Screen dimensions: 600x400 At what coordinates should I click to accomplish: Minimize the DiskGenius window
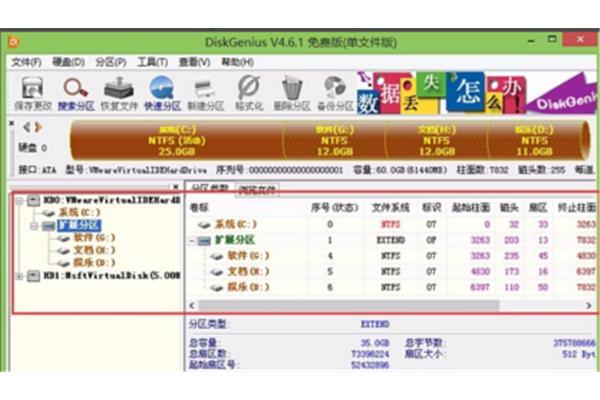pyautogui.click(x=531, y=40)
